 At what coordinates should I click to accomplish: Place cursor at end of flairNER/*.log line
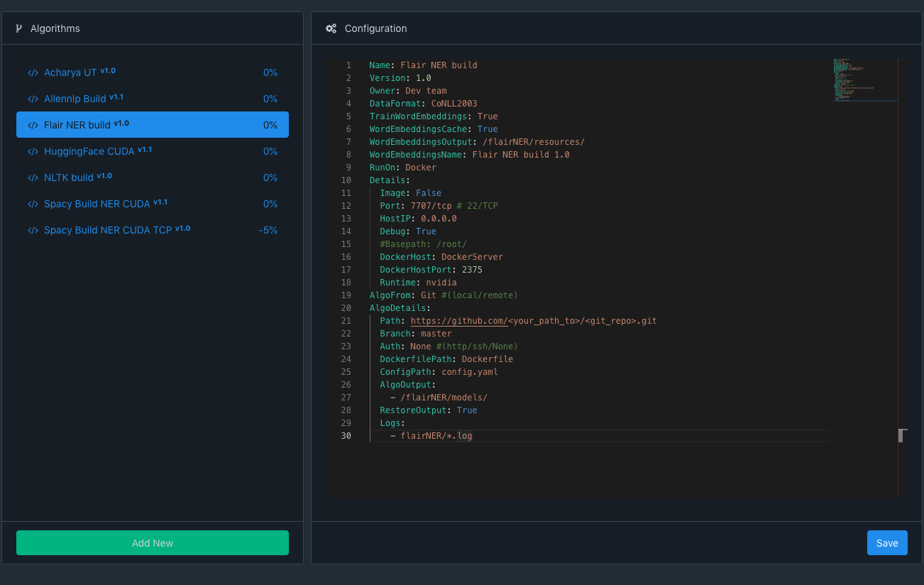point(473,436)
